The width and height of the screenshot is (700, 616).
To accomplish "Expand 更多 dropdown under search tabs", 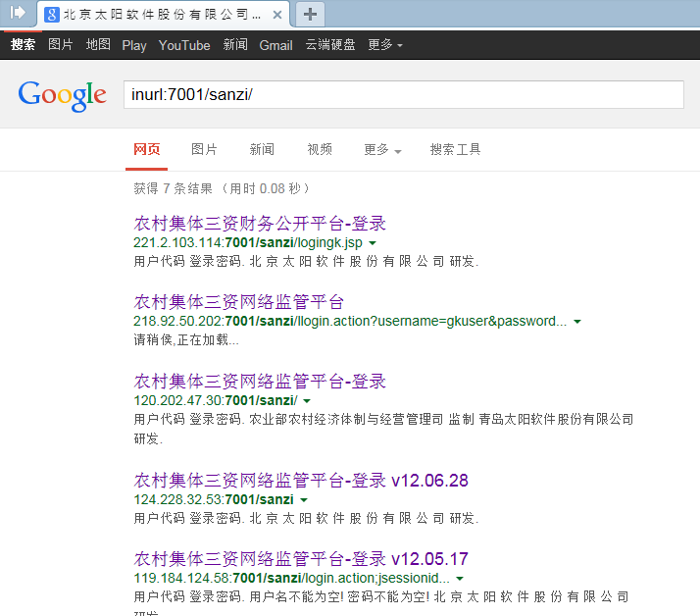I will click(x=382, y=150).
